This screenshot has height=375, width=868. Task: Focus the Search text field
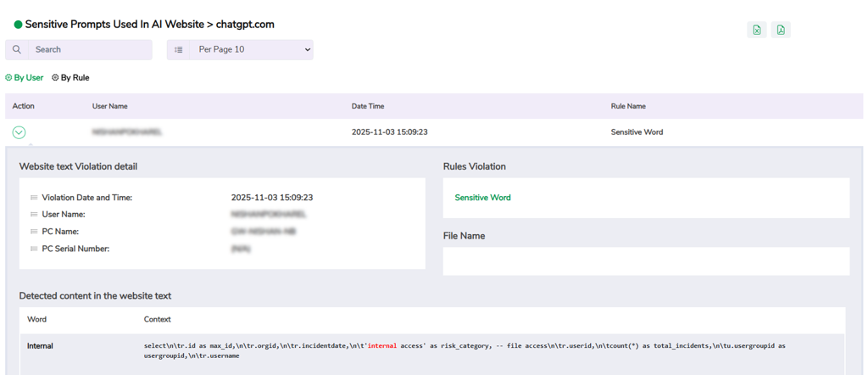(89, 50)
